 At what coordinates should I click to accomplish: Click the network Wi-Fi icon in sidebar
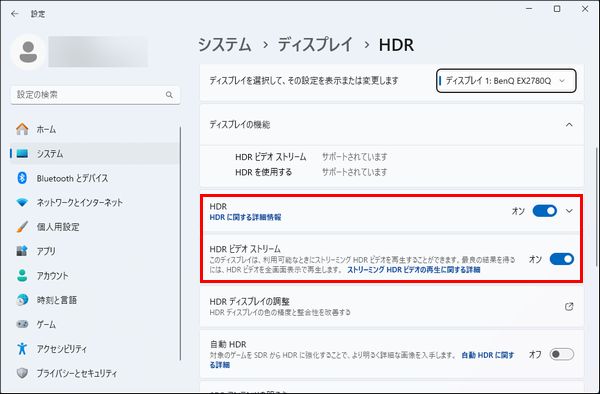click(22, 202)
